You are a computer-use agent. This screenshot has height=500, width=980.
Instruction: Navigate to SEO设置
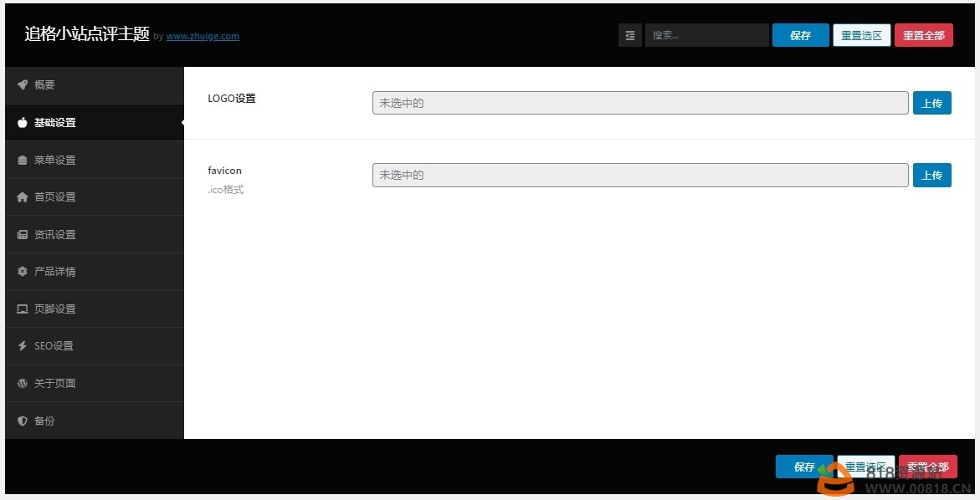[x=95, y=346]
